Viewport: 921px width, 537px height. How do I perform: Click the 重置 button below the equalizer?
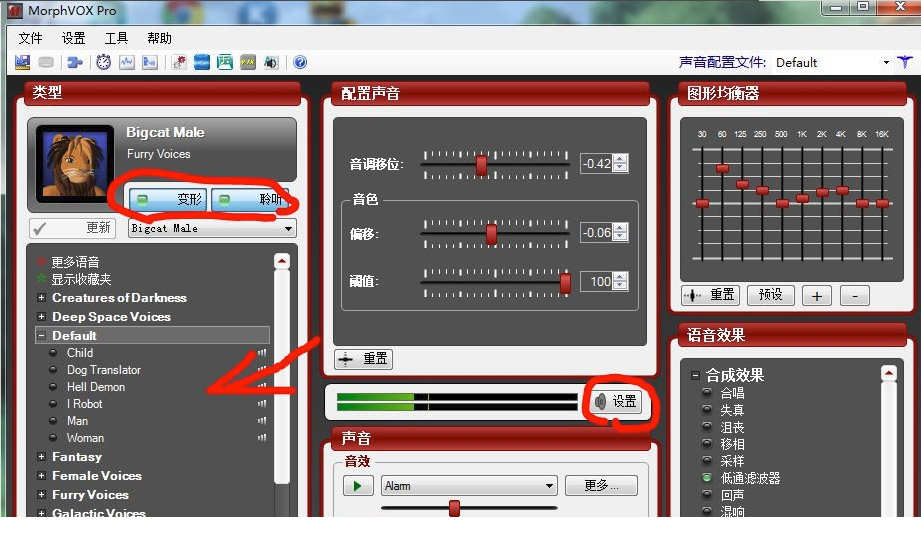tap(711, 295)
